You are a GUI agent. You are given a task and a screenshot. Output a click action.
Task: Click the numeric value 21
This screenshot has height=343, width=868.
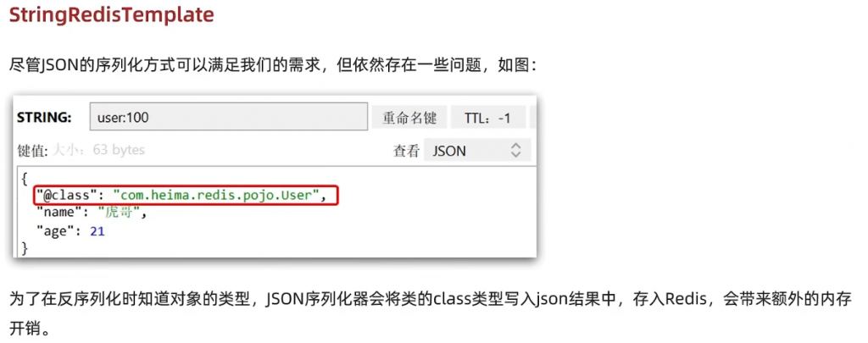[x=97, y=230]
